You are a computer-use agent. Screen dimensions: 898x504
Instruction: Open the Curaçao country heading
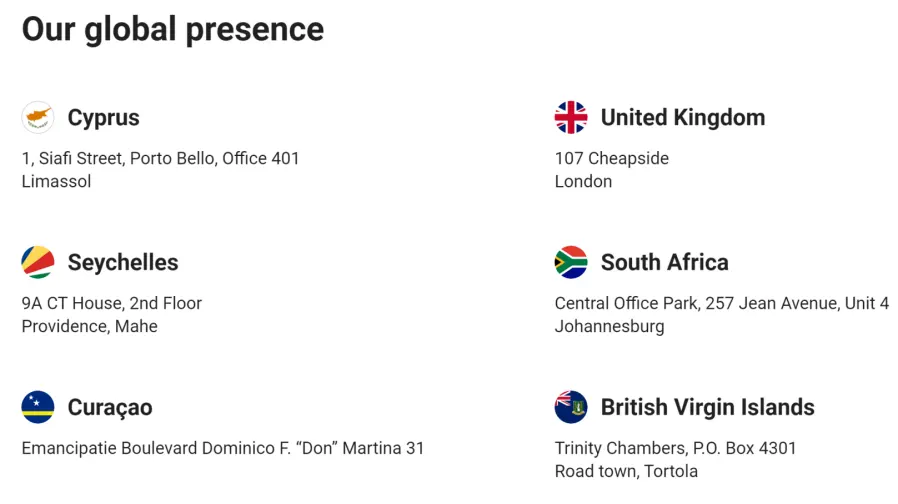pos(110,408)
